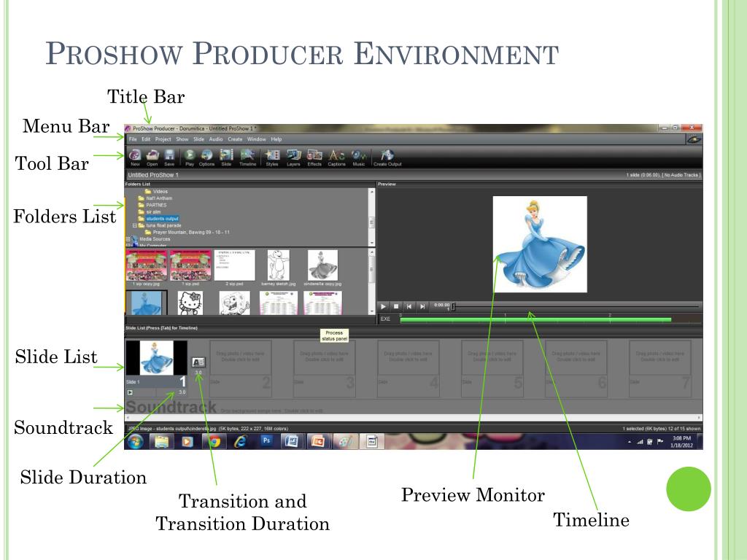Image resolution: width=747 pixels, height=560 pixels.
Task: Select the Hello Kitty image thumbnail
Action: [190, 303]
